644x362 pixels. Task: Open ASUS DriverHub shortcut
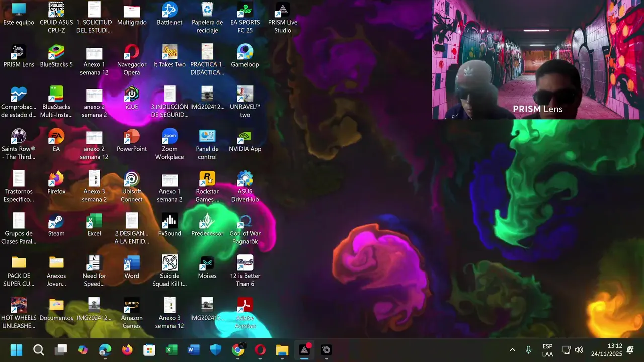coord(245,187)
